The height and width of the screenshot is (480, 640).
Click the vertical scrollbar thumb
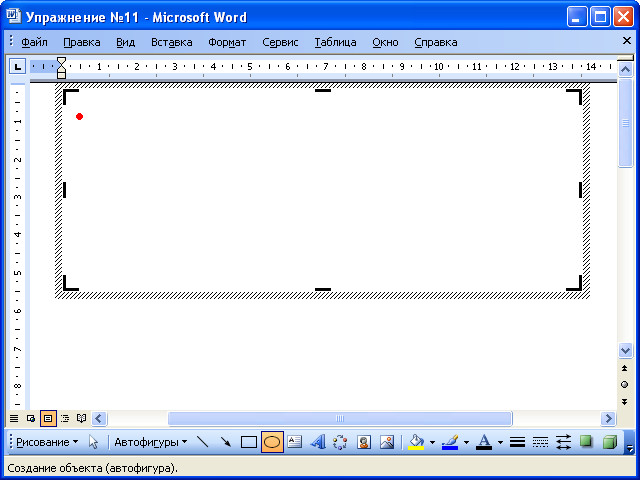tap(625, 123)
